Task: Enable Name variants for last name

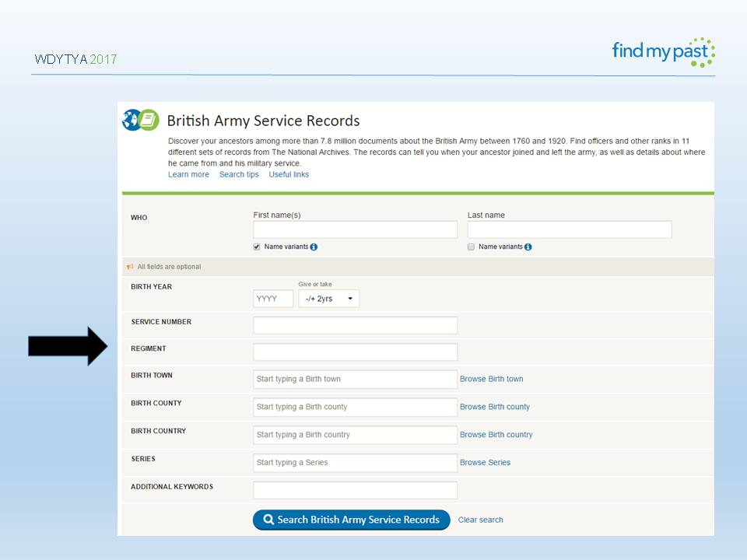Action: pyautogui.click(x=470, y=247)
